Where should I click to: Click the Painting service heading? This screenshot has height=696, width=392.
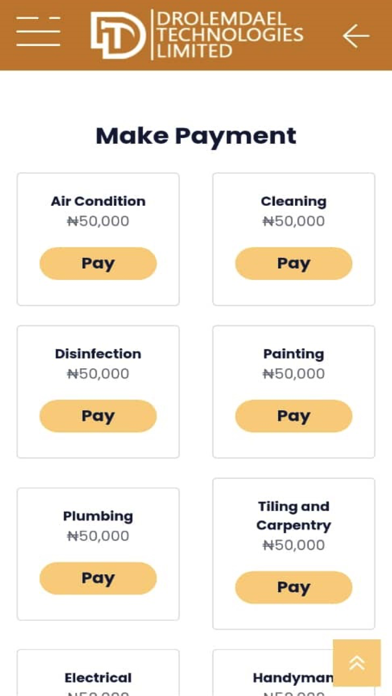click(293, 354)
